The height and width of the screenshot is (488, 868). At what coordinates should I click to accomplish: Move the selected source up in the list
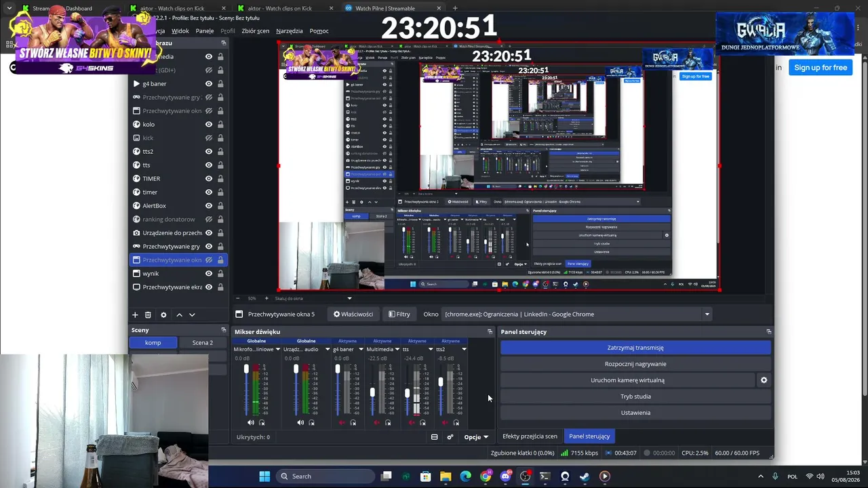(179, 315)
